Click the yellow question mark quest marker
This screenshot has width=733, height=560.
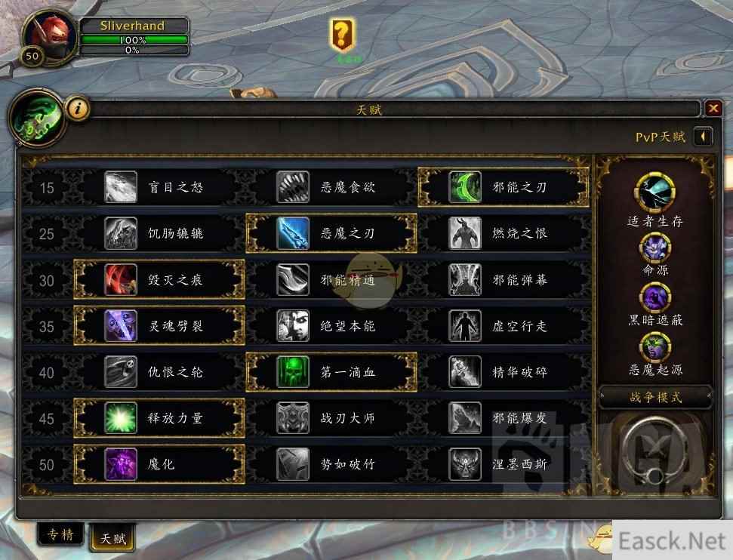point(342,35)
